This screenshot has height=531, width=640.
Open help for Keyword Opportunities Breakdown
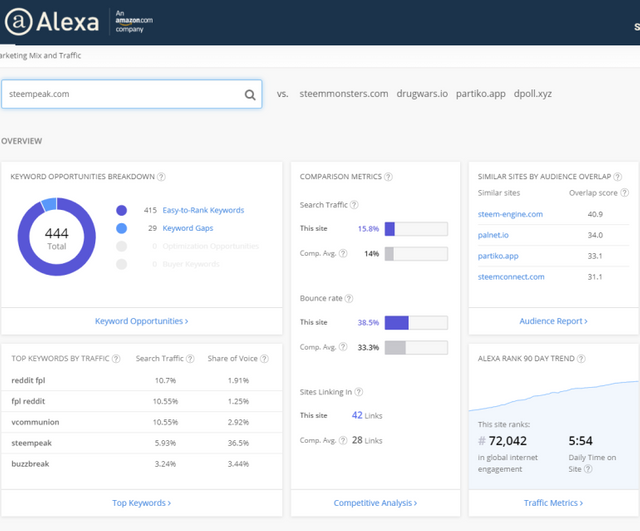pos(162,177)
